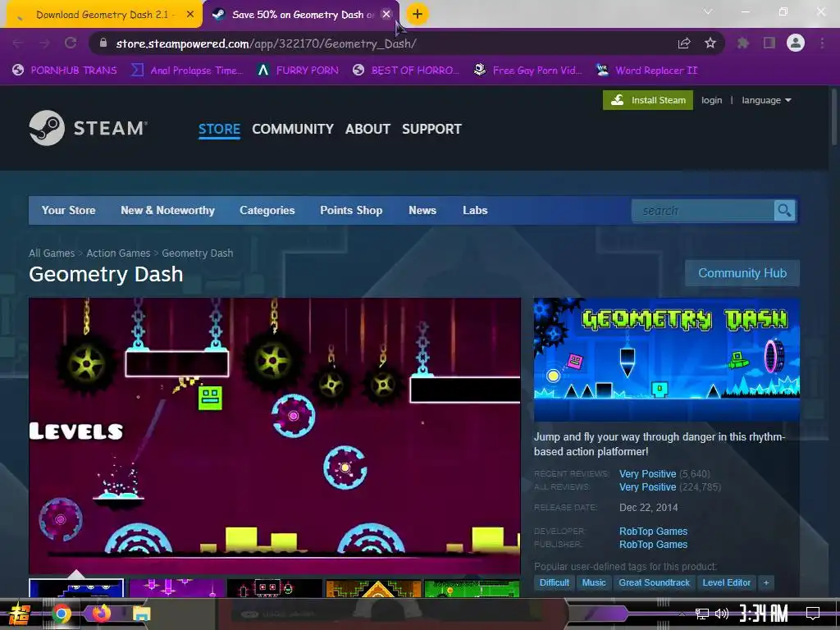Close the Download Geometry Dash 2.1 tab

pyautogui.click(x=190, y=15)
